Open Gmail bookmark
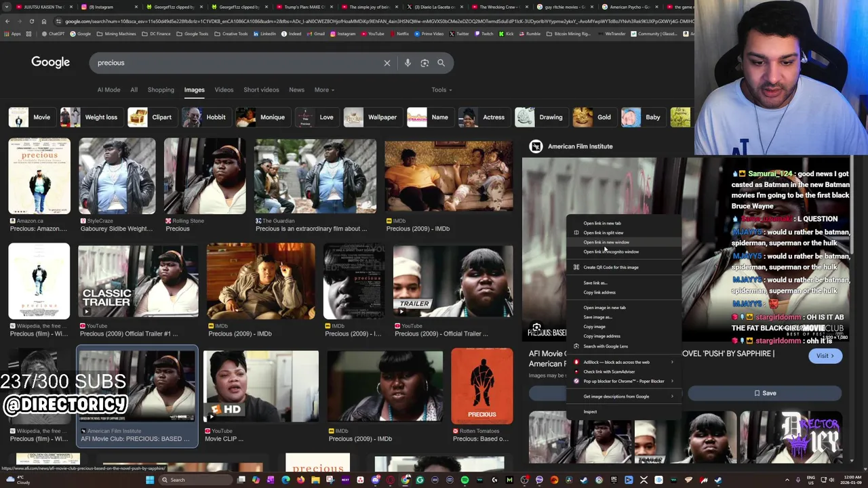Screen dimensions: 868x488 coord(316,34)
